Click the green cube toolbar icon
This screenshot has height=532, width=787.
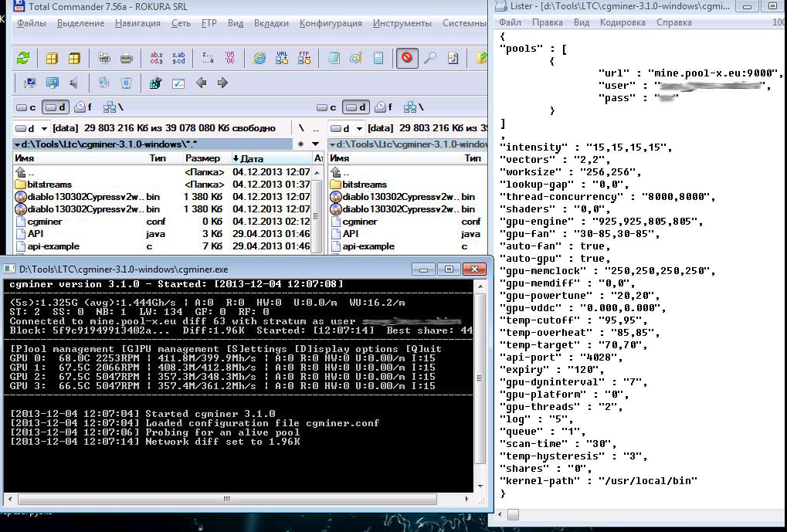tap(155, 83)
